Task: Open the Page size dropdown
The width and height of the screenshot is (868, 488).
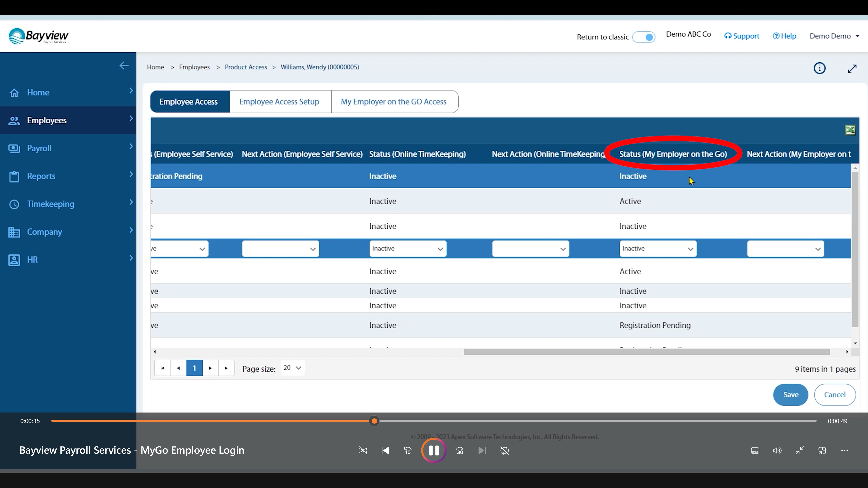Action: 292,368
